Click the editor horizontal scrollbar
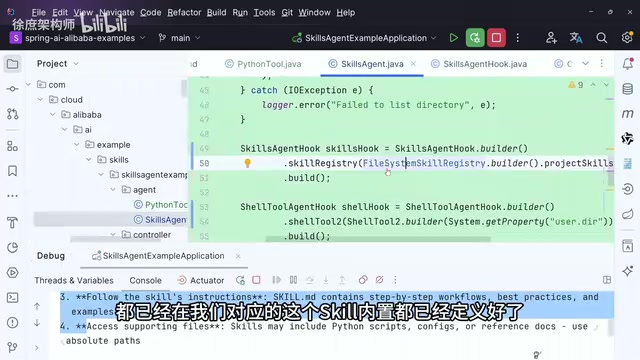This screenshot has width=640, height=360. point(378,240)
